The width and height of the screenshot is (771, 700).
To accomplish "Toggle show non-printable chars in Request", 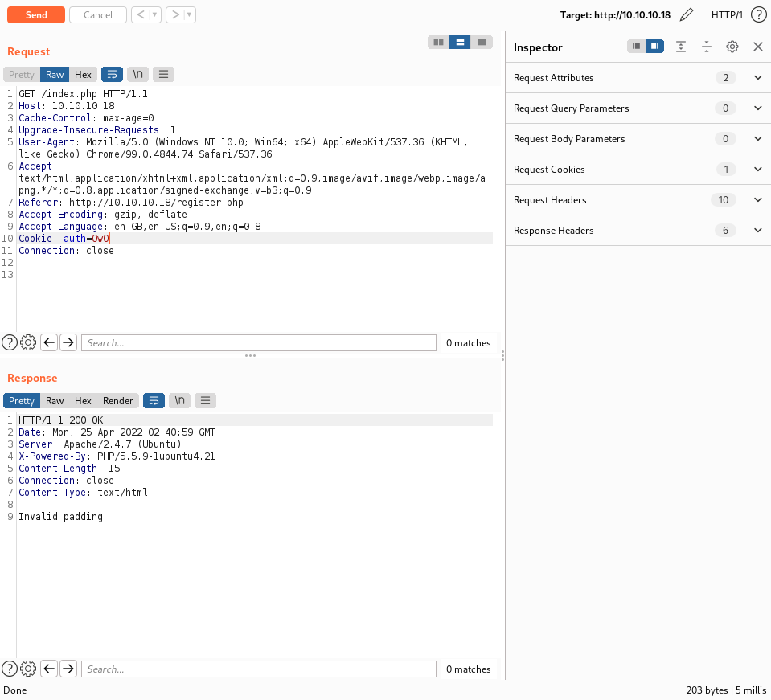I will coord(138,75).
